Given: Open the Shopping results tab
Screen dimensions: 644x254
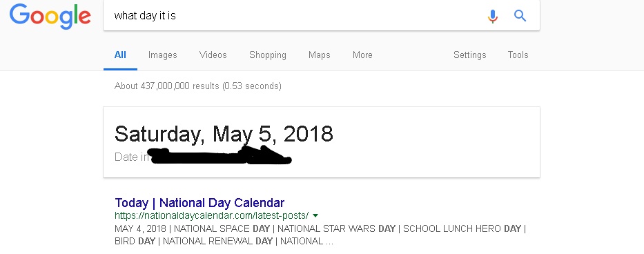Looking at the screenshot, I should click(268, 55).
